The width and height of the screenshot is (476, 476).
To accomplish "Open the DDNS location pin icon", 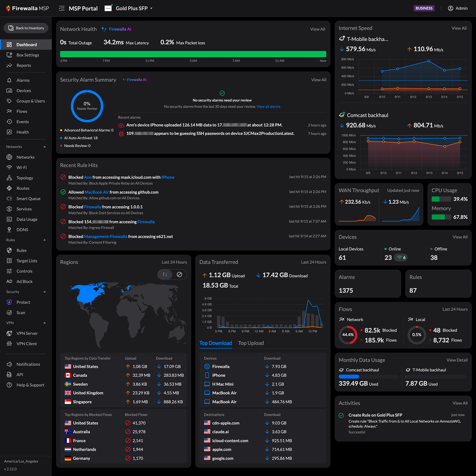I will click(9, 230).
